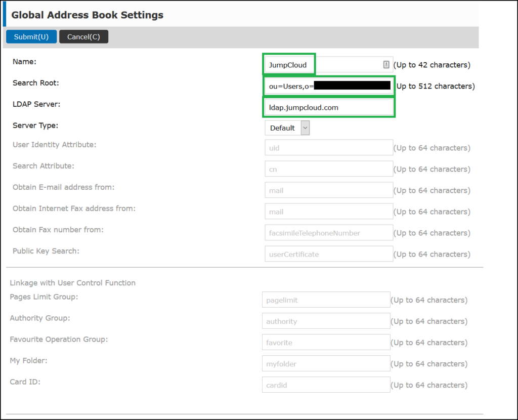This screenshot has width=518, height=420.
Task: Click the Favourite Operation Group field
Action: coord(326,342)
